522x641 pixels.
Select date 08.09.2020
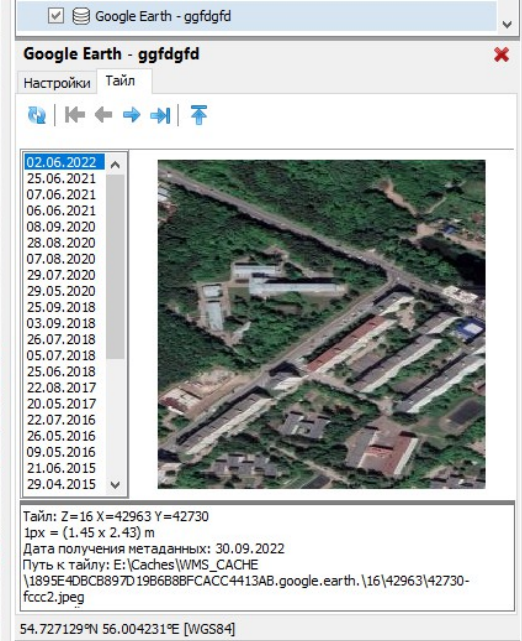(61, 226)
